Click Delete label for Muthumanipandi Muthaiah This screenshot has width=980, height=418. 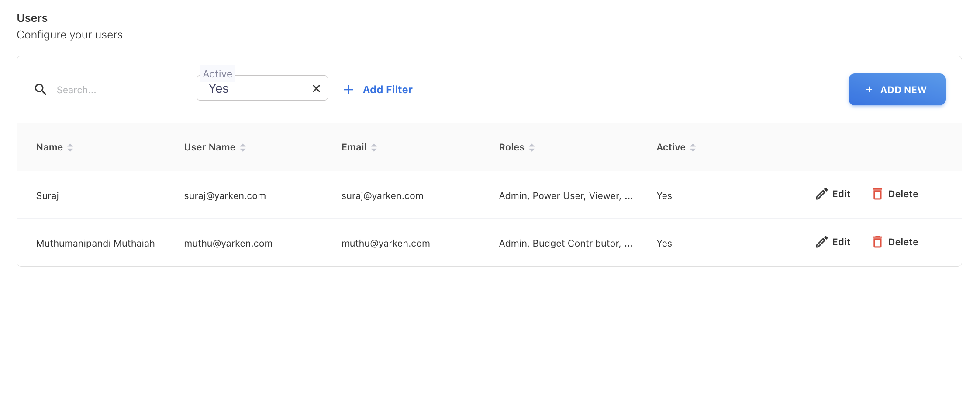[903, 242]
